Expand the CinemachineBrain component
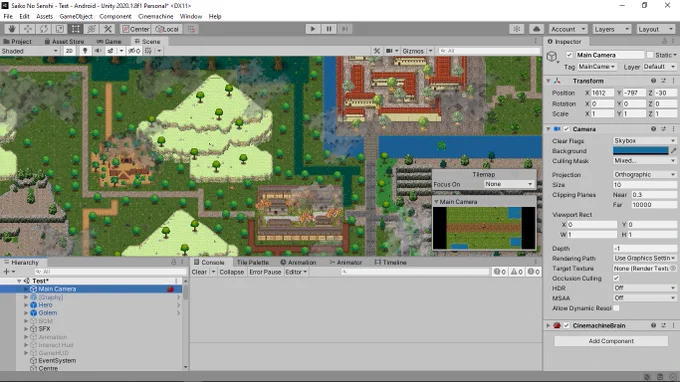Image resolution: width=680 pixels, height=382 pixels. coord(548,326)
